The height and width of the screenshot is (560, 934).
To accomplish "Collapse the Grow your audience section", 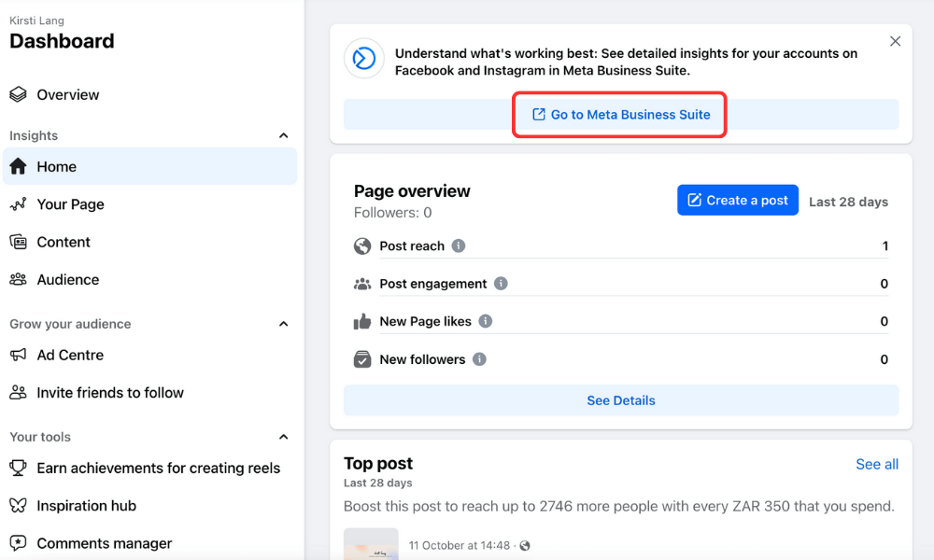I will 283,324.
